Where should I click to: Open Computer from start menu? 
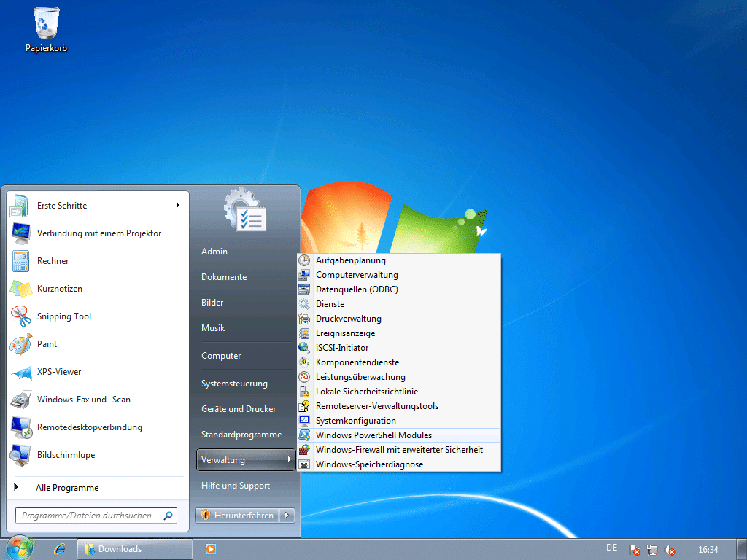tap(221, 356)
